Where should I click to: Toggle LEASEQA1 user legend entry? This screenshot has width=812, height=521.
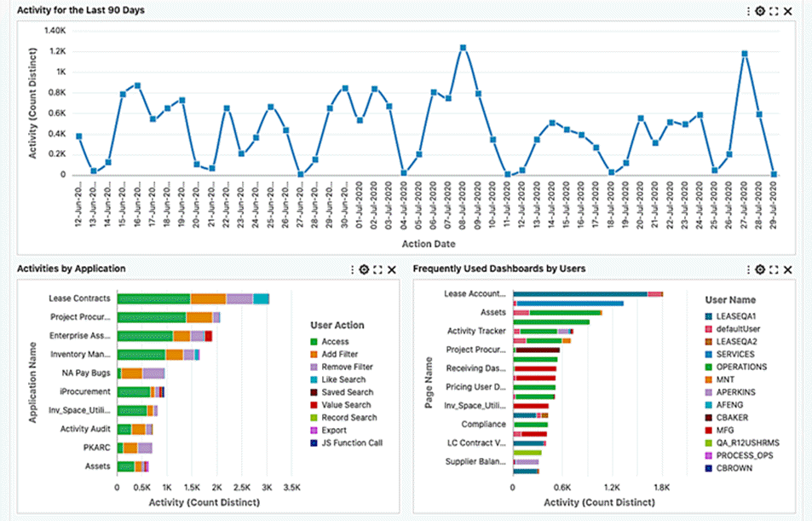[730, 316]
